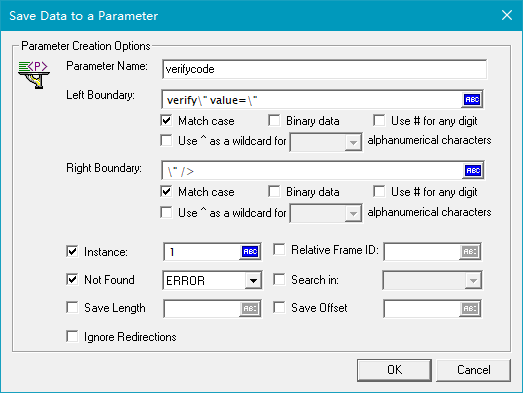This screenshot has height=393, width=523.
Task: Click the Save Length input field
Action: click(x=202, y=309)
